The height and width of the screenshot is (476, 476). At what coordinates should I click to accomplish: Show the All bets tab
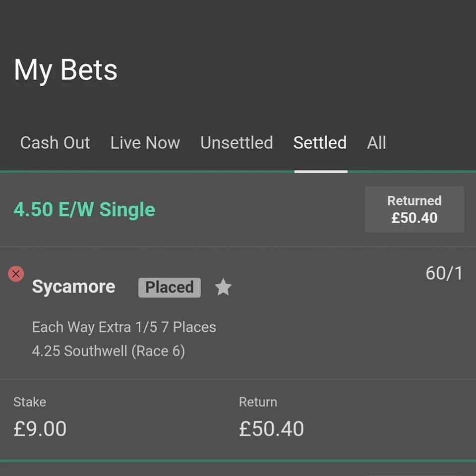coord(376,143)
